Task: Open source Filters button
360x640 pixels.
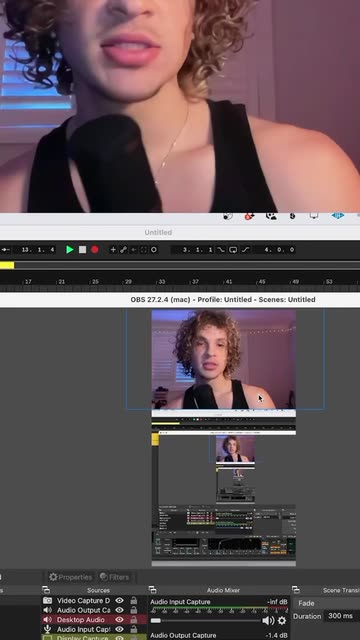Action: pyautogui.click(x=115, y=577)
